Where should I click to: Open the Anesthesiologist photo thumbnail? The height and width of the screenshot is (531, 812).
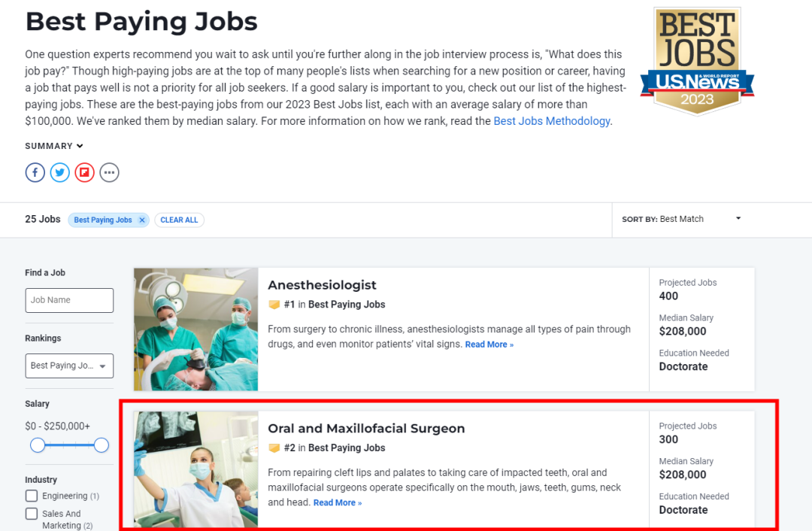tap(195, 329)
